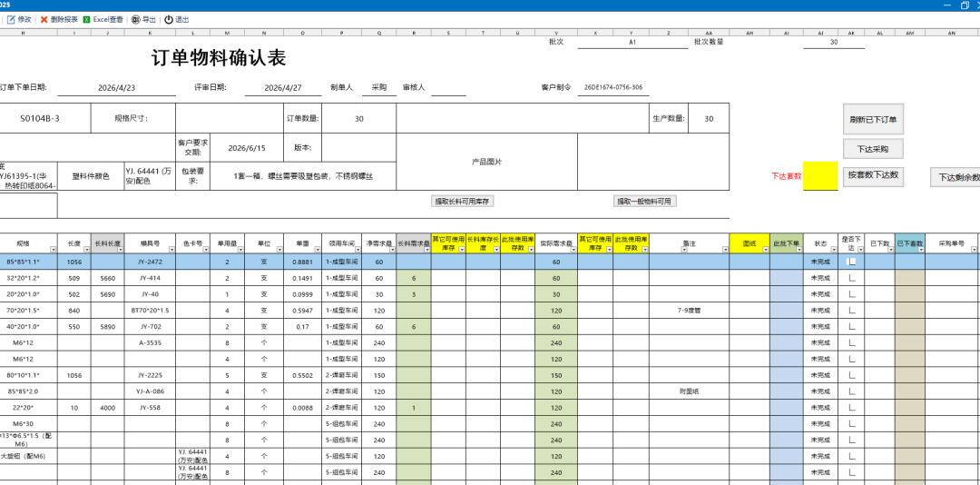Click the 客户要求交期 value 2026/6/15
Screen dimensions: 980x485
[x=247, y=148]
